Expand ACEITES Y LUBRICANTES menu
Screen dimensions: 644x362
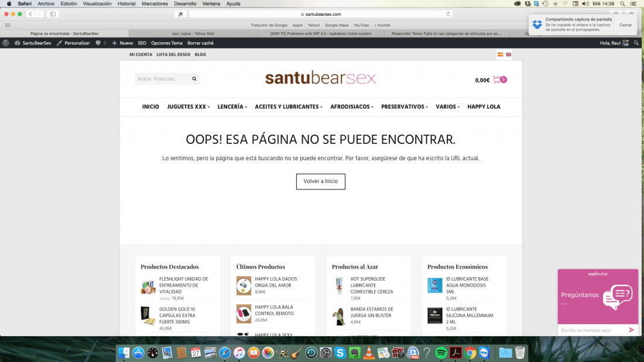pos(288,106)
